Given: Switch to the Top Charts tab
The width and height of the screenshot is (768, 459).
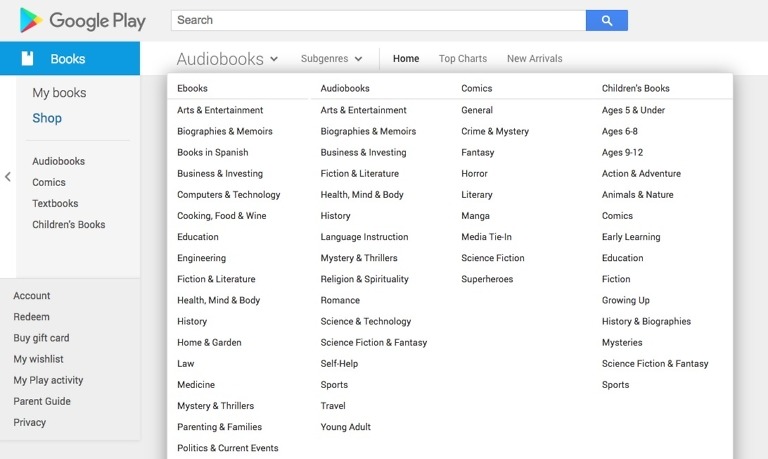Looking at the screenshot, I should click(462, 59).
